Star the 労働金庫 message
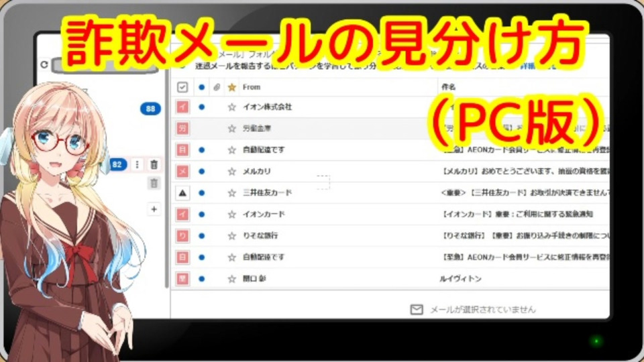 [231, 129]
